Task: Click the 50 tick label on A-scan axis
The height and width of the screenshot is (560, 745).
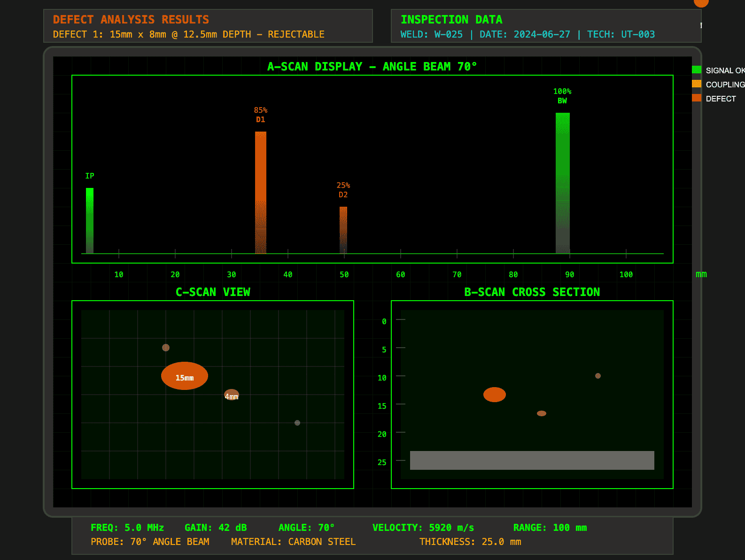Action: pyautogui.click(x=344, y=274)
